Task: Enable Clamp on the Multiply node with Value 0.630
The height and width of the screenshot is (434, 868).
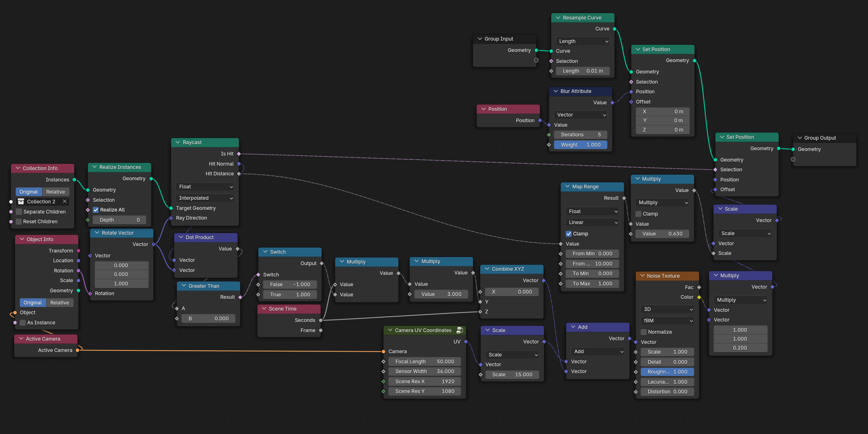Action: pyautogui.click(x=638, y=214)
